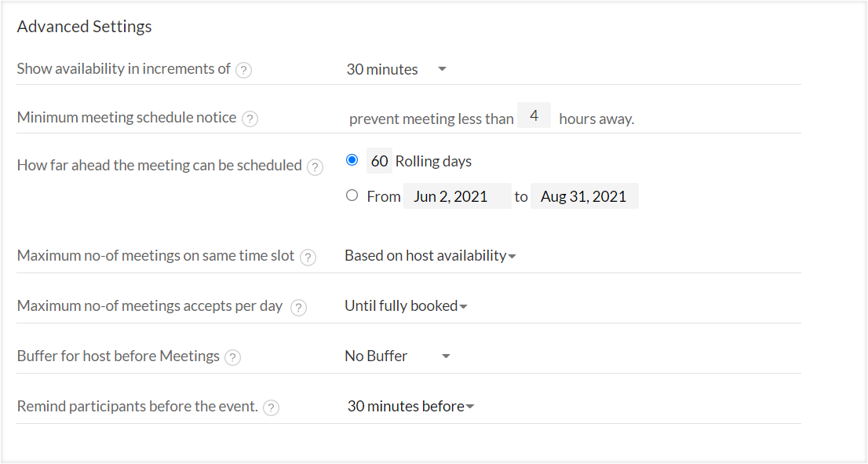The image size is (868, 464).
Task: Open help for Minimum meeting schedule notice
Action: [x=250, y=119]
